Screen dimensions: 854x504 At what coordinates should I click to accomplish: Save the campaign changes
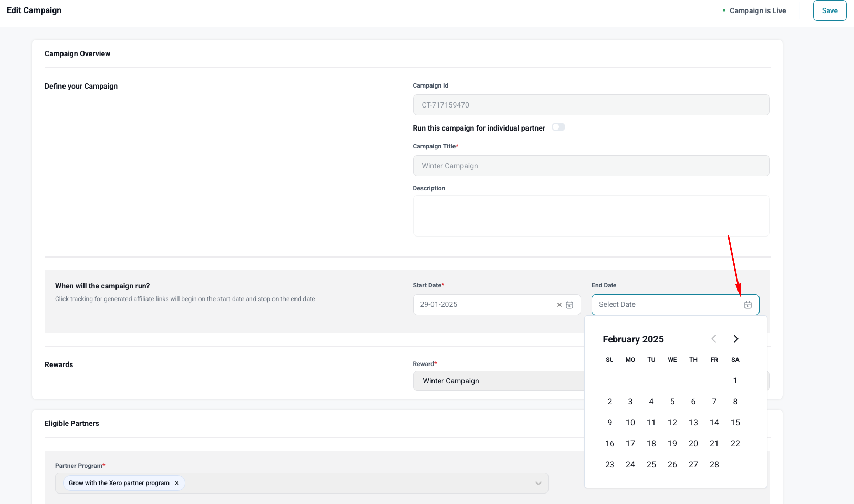(x=829, y=10)
